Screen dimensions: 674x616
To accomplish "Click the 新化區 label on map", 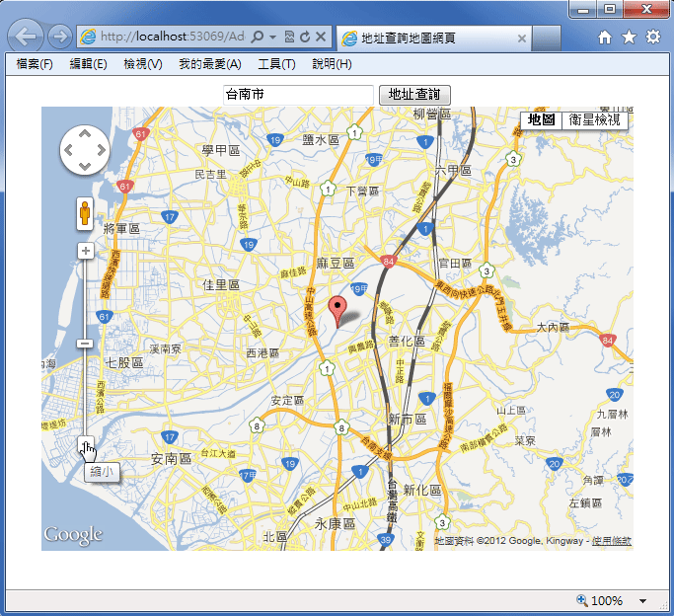I will pos(422,490).
